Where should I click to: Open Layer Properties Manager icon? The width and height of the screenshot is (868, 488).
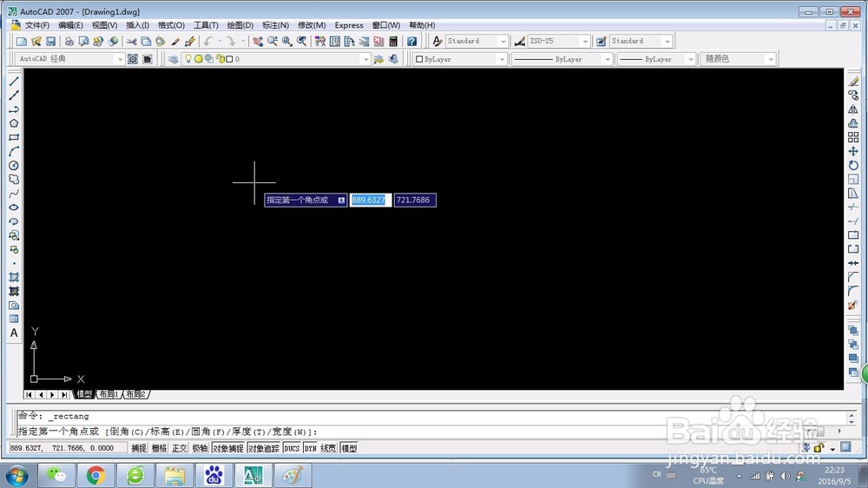click(174, 59)
